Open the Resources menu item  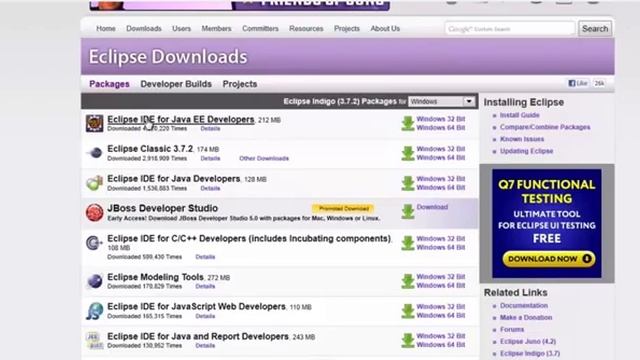point(306,29)
